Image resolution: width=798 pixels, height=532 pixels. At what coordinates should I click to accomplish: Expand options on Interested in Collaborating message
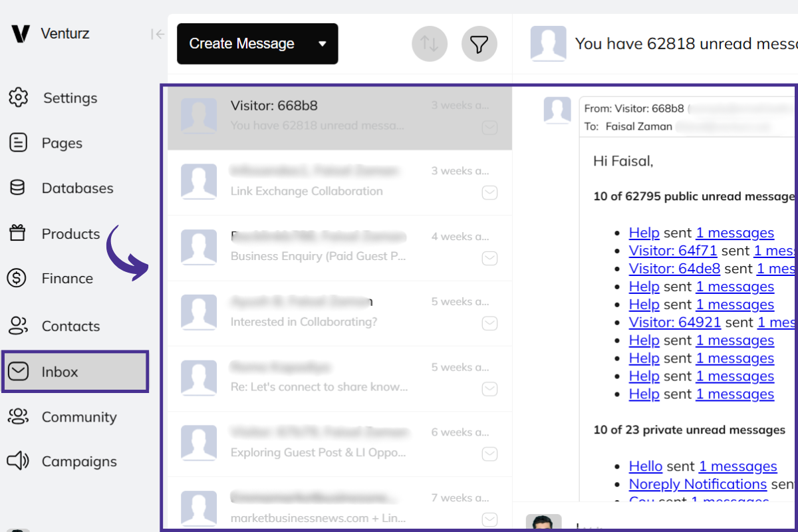pyautogui.click(x=489, y=323)
